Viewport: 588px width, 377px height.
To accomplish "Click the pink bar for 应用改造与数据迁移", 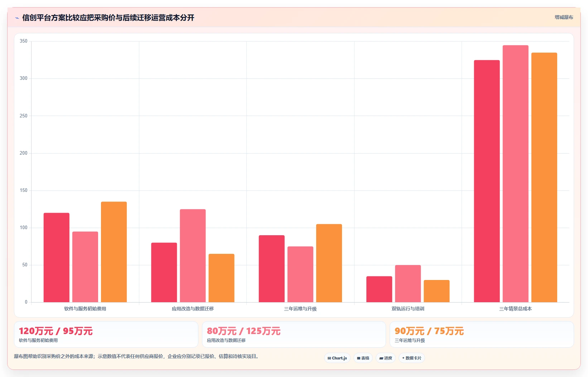I will (193, 256).
